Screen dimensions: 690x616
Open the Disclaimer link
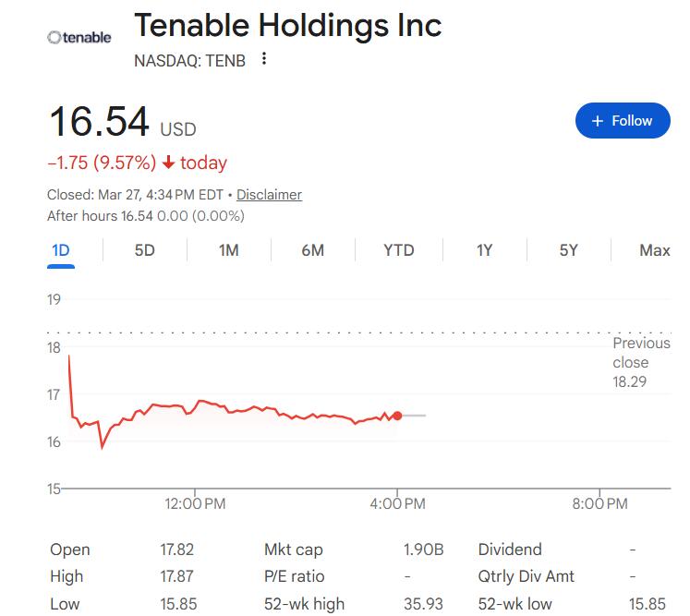[269, 195]
